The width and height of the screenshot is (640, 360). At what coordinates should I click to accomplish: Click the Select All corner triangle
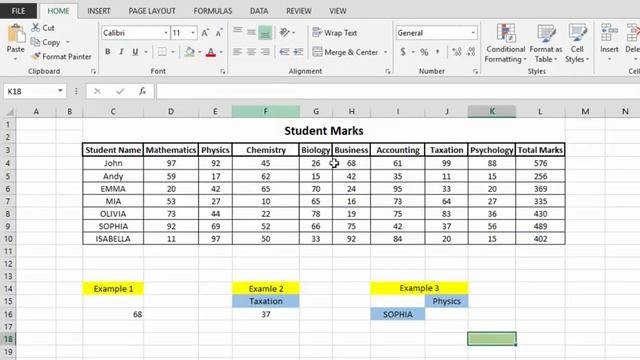(x=9, y=111)
